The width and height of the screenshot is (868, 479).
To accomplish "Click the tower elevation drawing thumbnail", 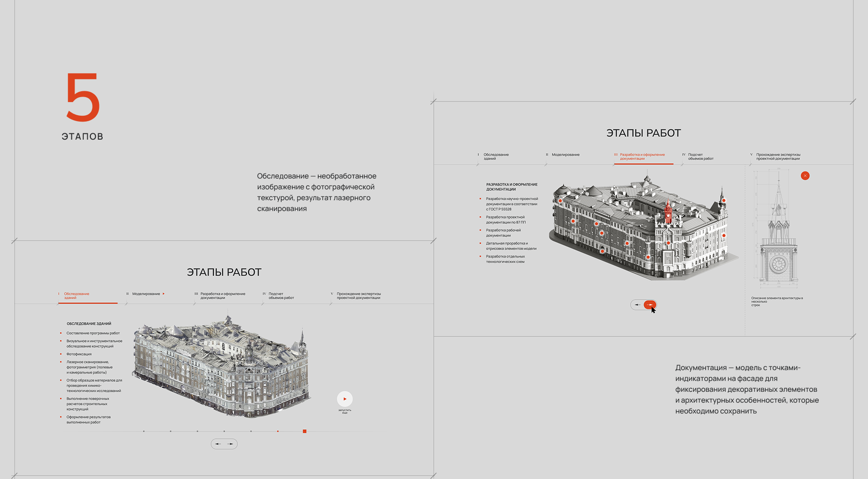I will click(x=780, y=226).
